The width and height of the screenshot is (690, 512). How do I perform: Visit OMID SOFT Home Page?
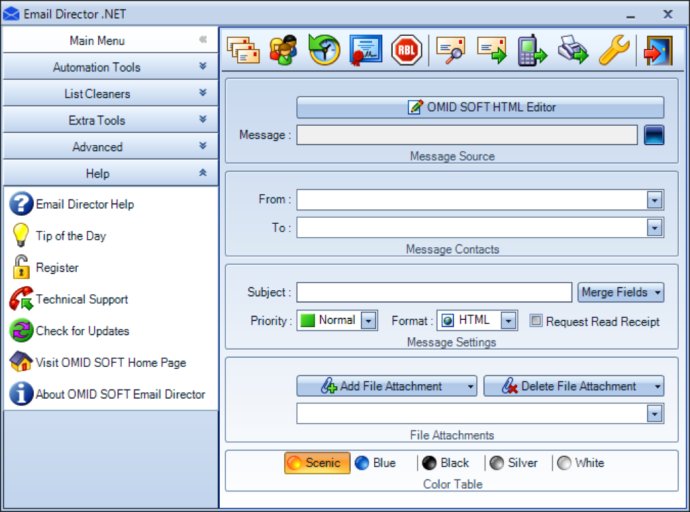pyautogui.click(x=98, y=362)
